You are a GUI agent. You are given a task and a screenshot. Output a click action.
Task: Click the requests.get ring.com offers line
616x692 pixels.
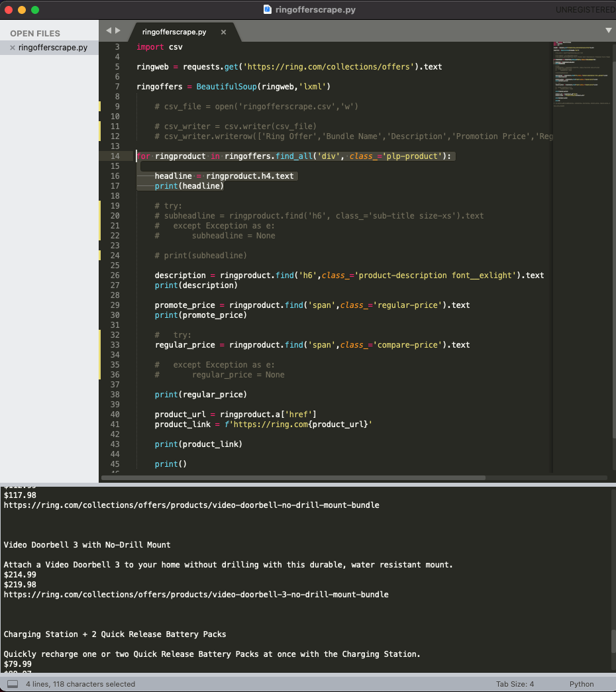tap(289, 67)
